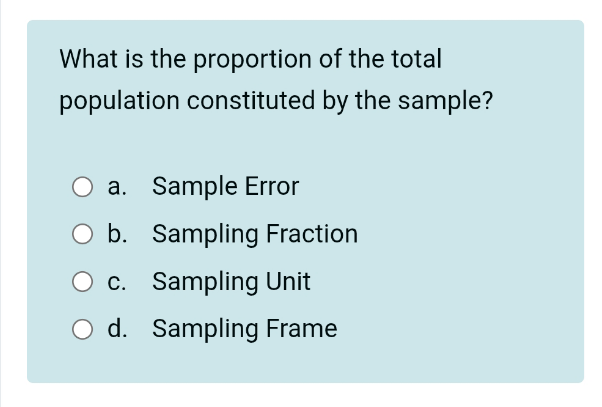Viewport: 602px width, 407px height.
Task: Click the word 'Frame' in option d
Action: point(301,329)
